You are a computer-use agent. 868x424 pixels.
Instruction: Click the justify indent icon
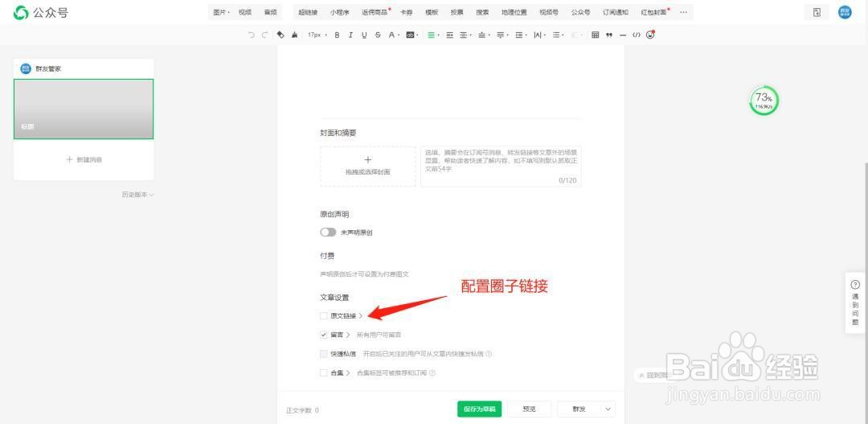click(449, 35)
